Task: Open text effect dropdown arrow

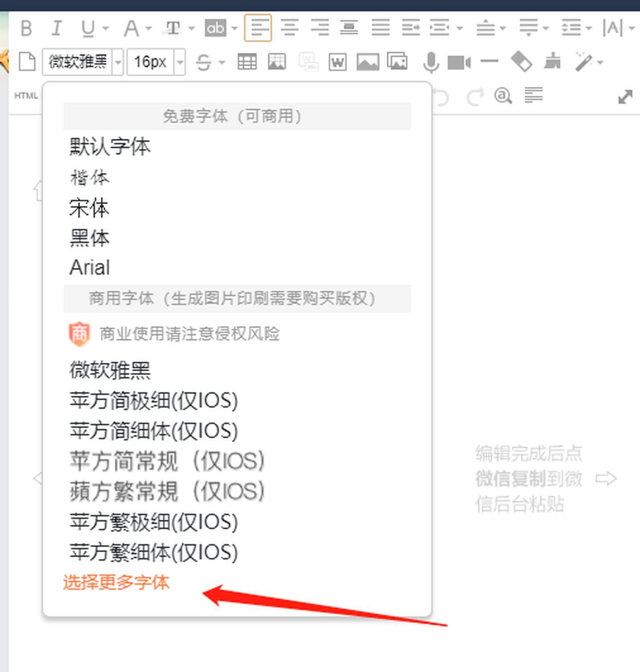Action: (x=192, y=28)
